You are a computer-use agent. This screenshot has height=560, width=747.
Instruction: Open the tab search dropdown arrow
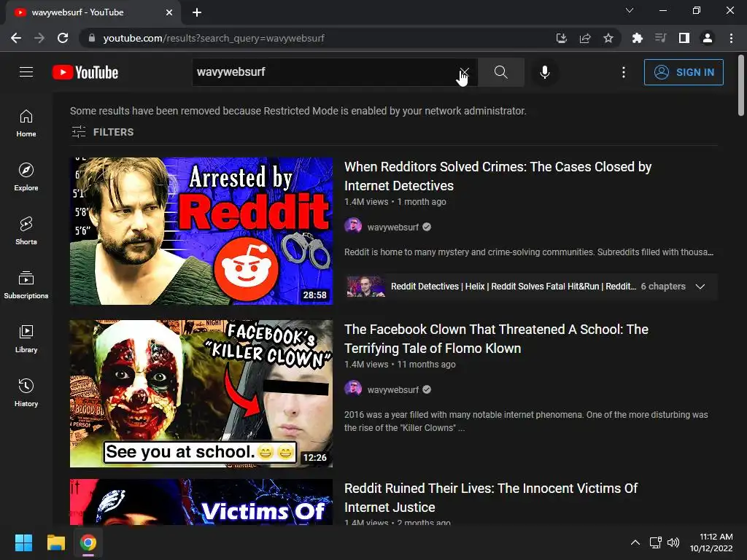(x=630, y=10)
